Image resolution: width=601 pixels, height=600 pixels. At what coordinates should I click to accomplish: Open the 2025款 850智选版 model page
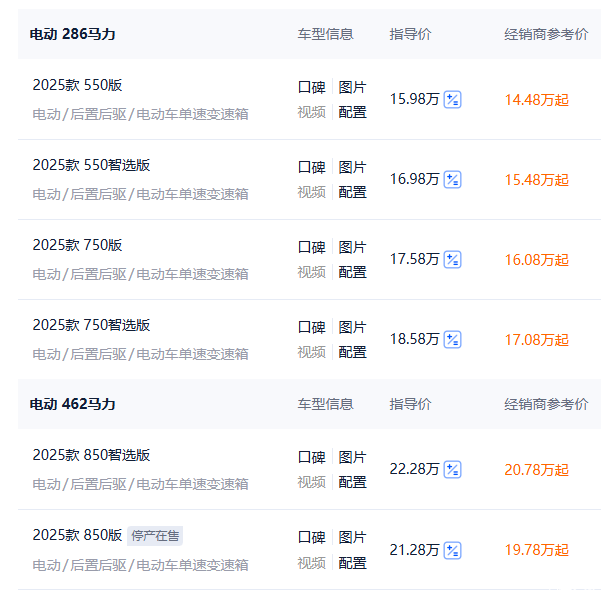point(91,455)
